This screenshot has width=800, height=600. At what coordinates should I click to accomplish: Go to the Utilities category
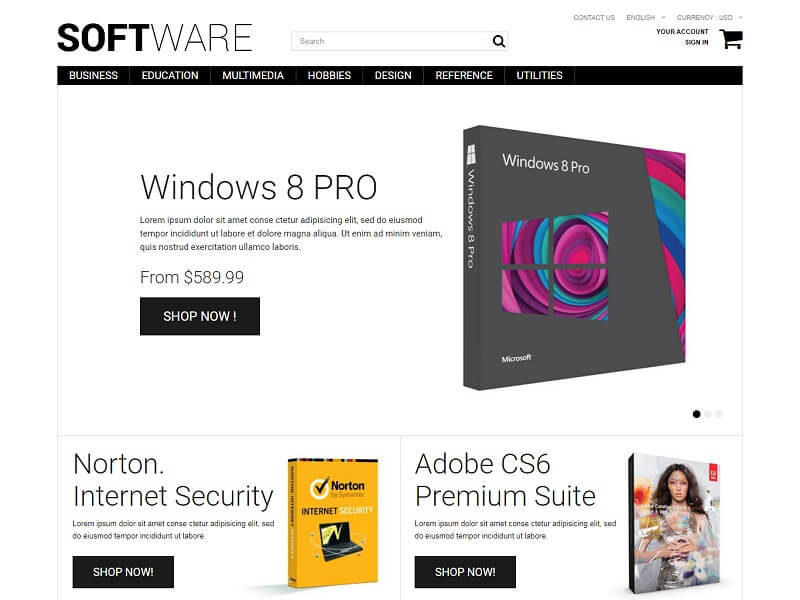pos(539,76)
